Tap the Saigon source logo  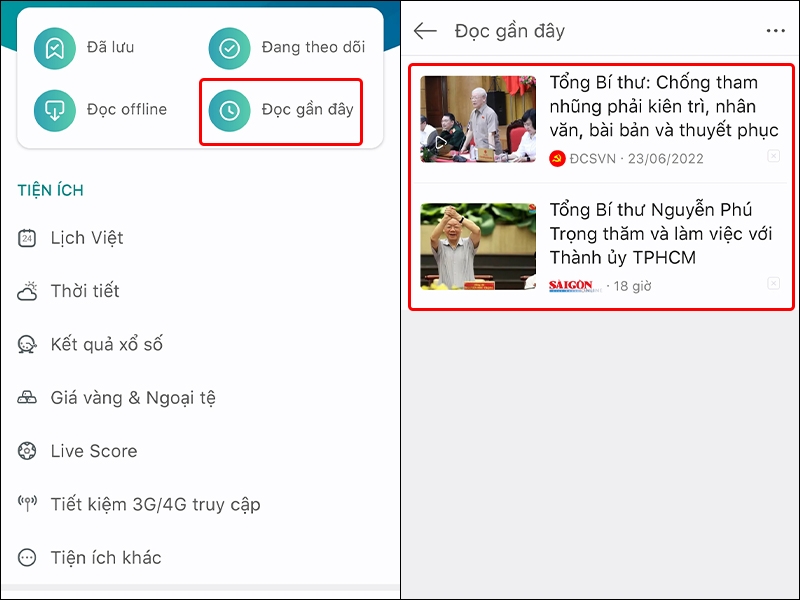click(574, 286)
